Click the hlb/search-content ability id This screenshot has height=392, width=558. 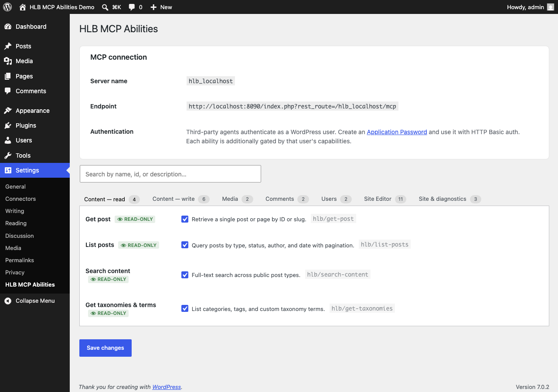click(x=338, y=274)
